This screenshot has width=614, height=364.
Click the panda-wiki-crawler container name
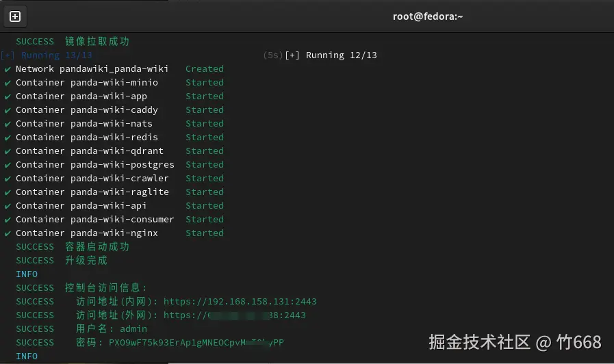(x=119, y=179)
